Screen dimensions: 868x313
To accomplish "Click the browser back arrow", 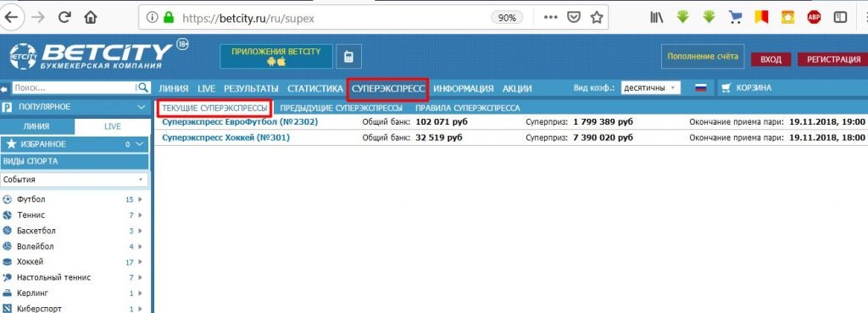I will (x=10, y=17).
